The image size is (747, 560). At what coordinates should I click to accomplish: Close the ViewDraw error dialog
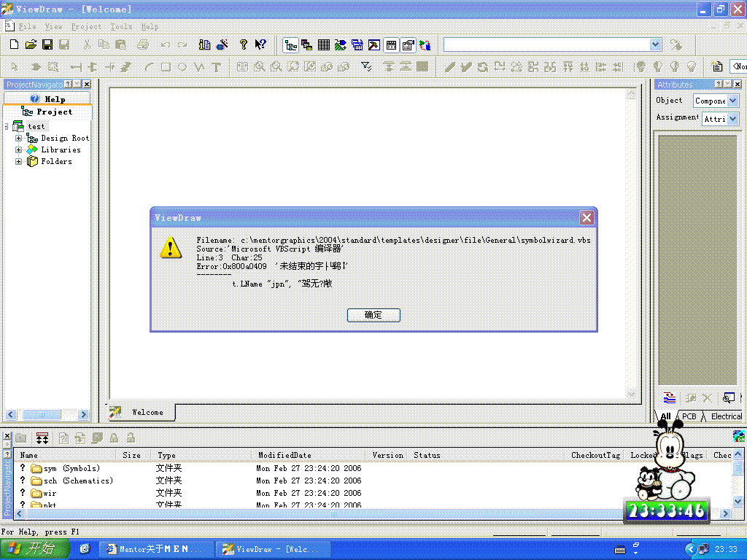[587, 218]
